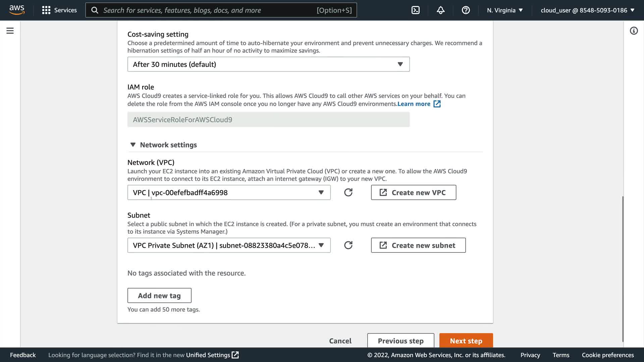
Task: Launch the CloudShell terminal icon
Action: coord(415,10)
